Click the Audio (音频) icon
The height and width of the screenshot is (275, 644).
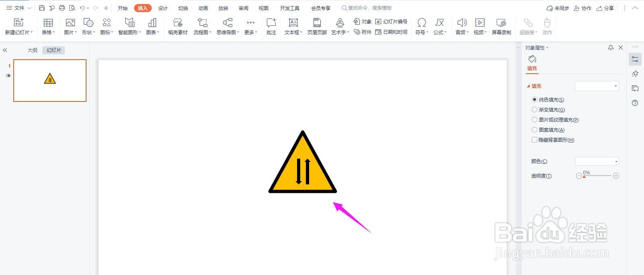tap(462, 23)
